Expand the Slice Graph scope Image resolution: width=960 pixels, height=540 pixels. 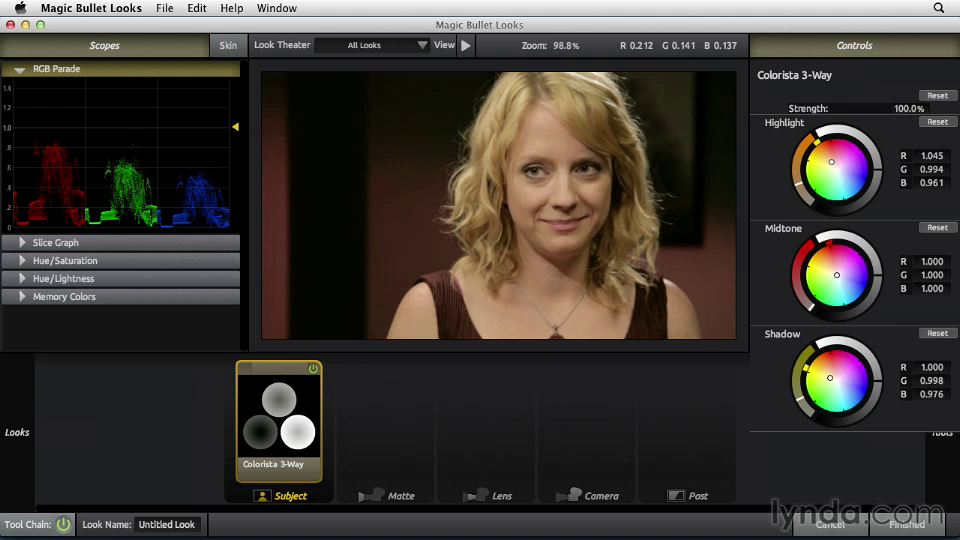point(23,242)
